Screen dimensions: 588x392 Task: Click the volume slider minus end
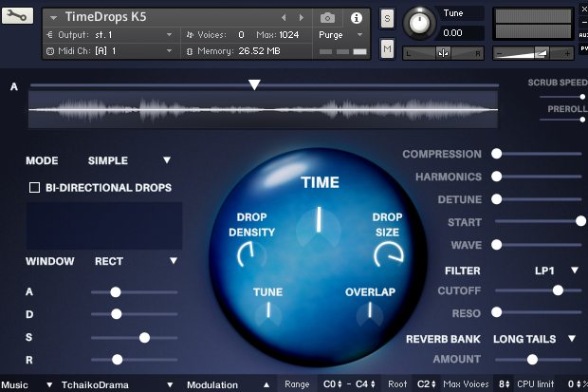(499, 54)
